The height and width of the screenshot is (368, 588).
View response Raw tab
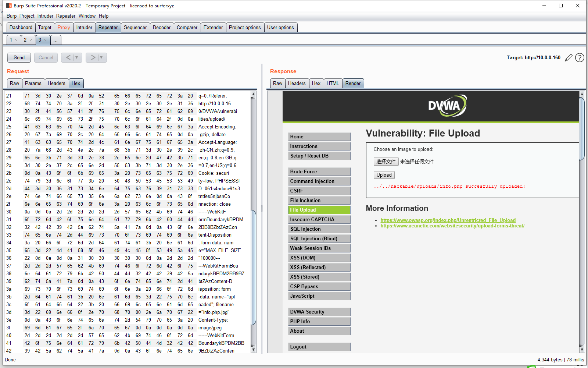(x=278, y=84)
